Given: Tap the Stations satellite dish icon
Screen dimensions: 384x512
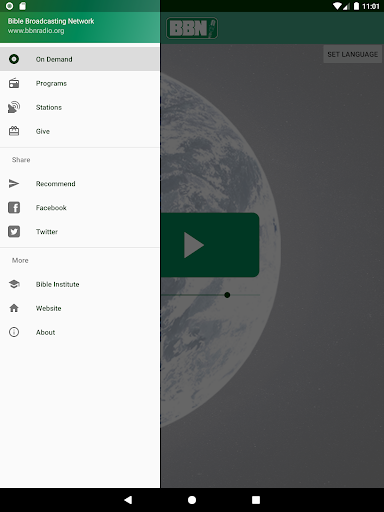Looking at the screenshot, I should [14, 107].
